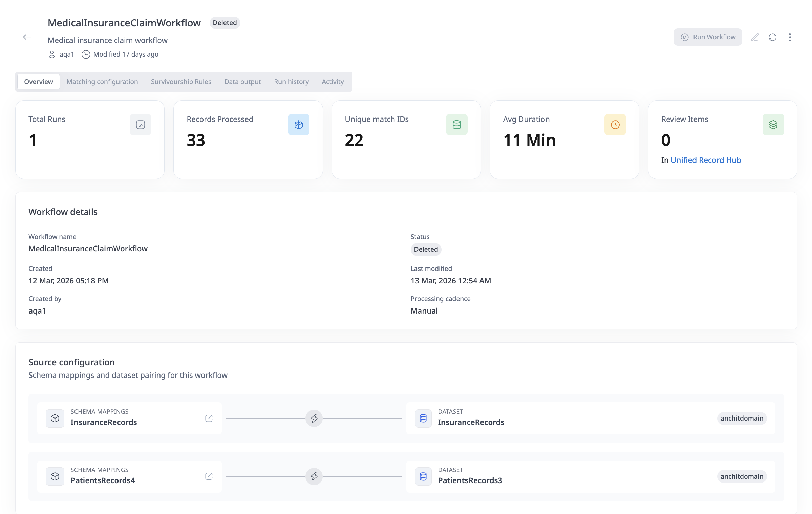Select the Records Processed box icon

(x=298, y=124)
